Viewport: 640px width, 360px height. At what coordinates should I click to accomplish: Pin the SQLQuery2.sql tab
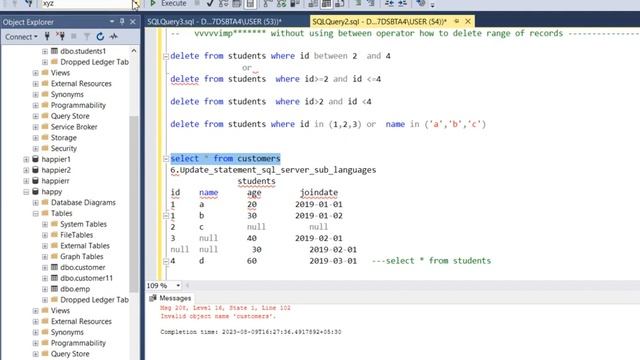tap(457, 21)
